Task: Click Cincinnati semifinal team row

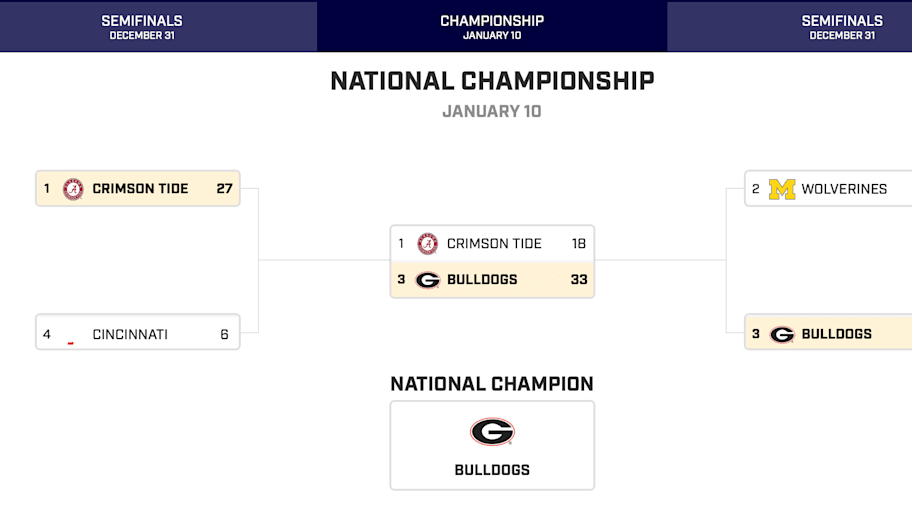Action: pyautogui.click(x=138, y=334)
